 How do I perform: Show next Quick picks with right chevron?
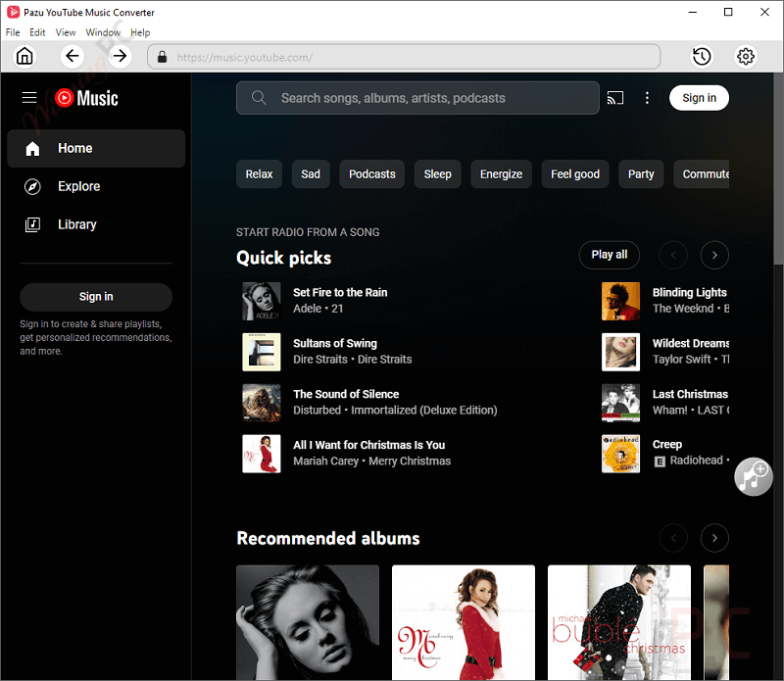[x=714, y=255]
